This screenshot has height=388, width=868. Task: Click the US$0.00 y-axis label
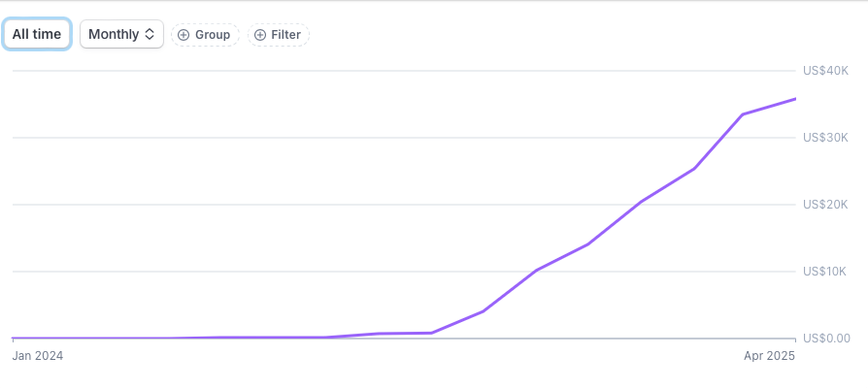(x=826, y=338)
